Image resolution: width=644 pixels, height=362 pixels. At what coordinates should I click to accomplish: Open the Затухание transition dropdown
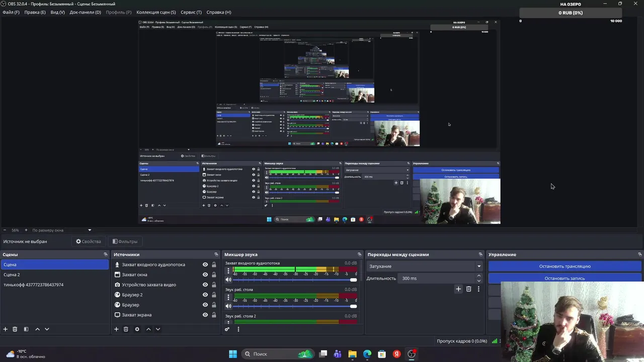coord(425,266)
